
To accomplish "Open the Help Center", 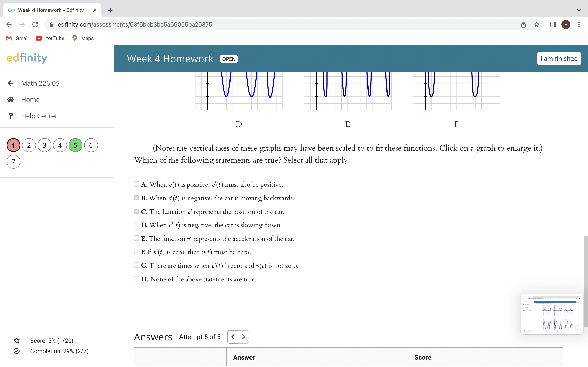I will coord(39,116).
